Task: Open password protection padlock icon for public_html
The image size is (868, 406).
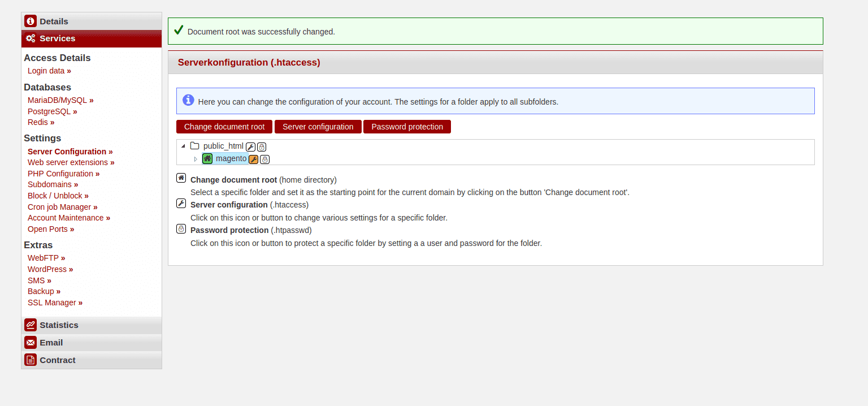Action: [262, 146]
